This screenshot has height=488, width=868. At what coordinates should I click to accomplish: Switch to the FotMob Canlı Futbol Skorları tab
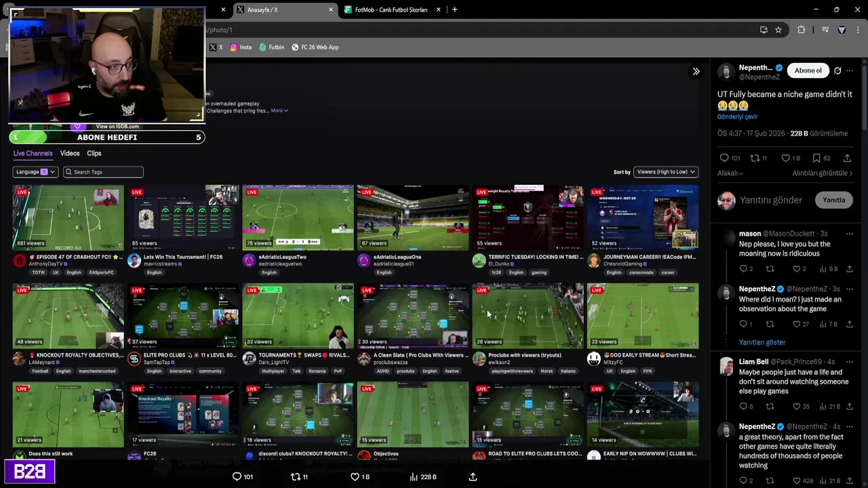coord(390,9)
